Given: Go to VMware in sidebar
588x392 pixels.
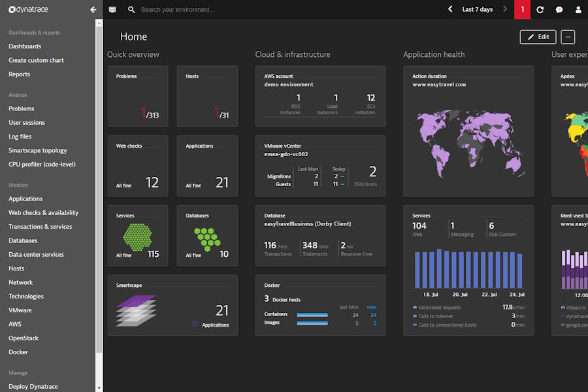Looking at the screenshot, I should [20, 310].
